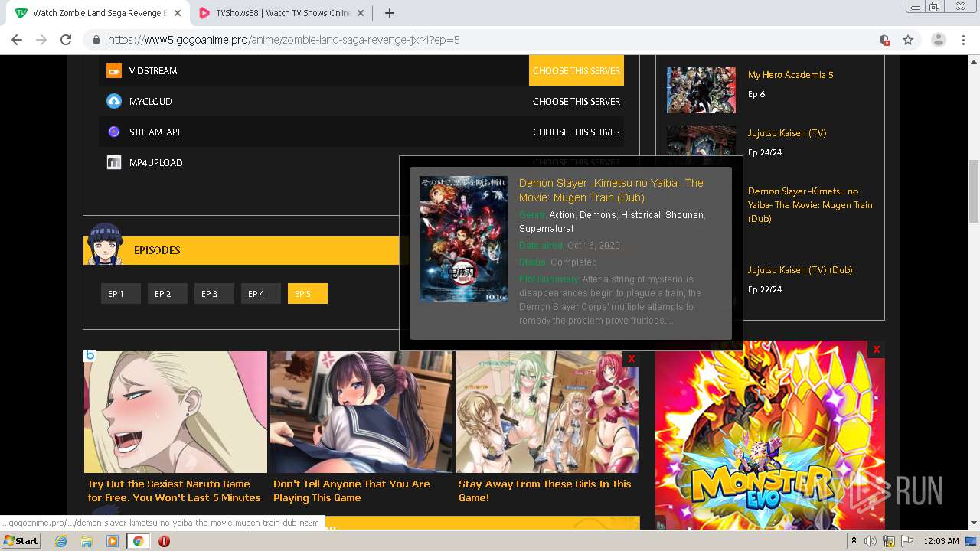The width and height of the screenshot is (980, 551).
Task: Close the Zombie Land Saga tab
Action: (x=177, y=13)
